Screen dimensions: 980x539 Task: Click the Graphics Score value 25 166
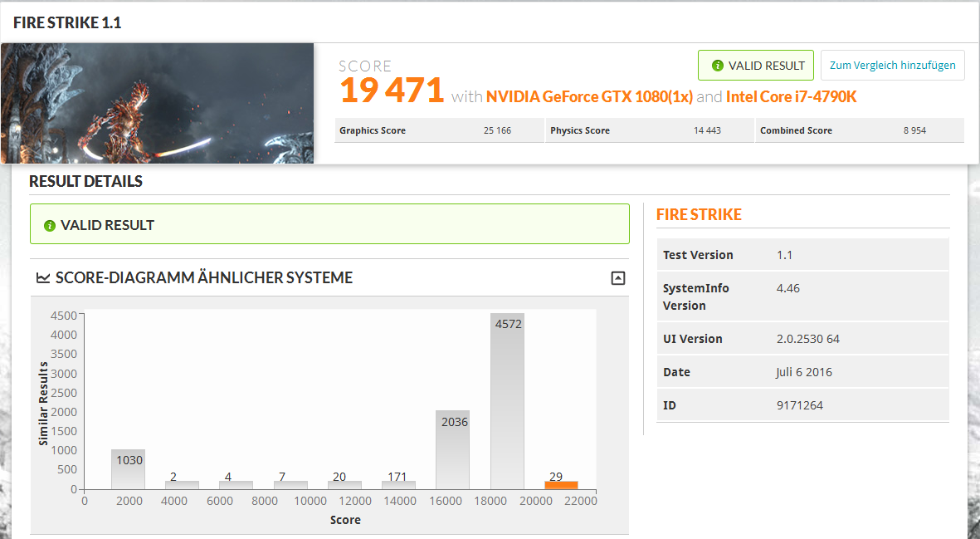497,130
